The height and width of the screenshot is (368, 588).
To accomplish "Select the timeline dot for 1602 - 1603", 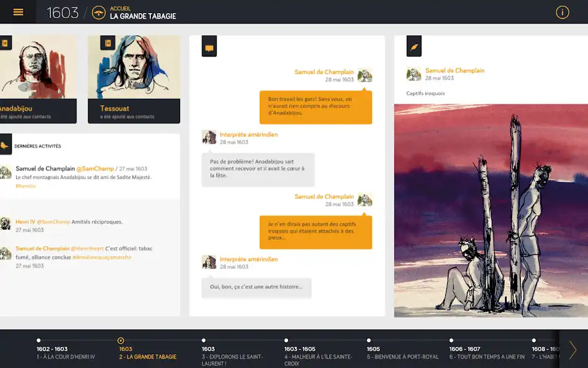I will tap(38, 340).
